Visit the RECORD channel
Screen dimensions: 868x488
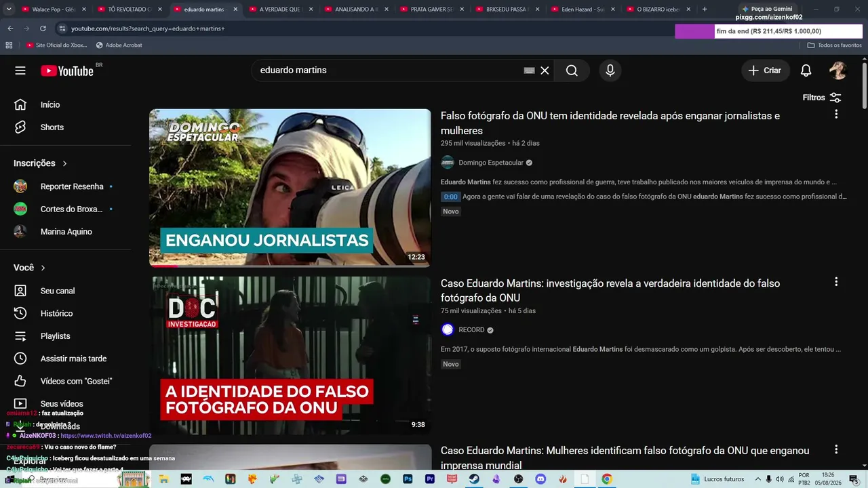471,330
